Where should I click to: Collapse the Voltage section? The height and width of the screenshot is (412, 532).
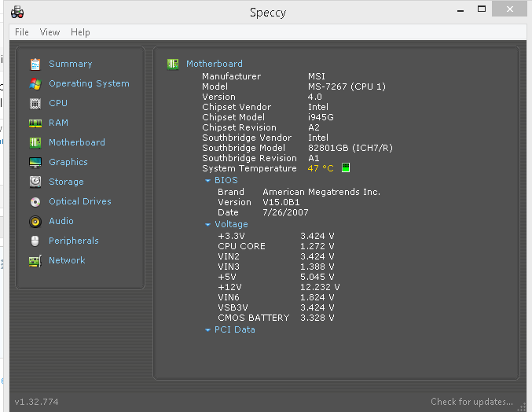tap(208, 225)
